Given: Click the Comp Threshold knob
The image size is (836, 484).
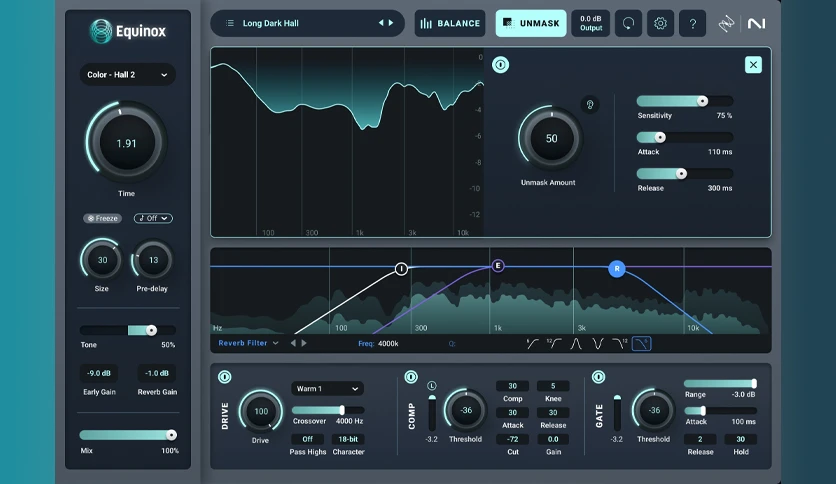Looking at the screenshot, I should 466,410.
